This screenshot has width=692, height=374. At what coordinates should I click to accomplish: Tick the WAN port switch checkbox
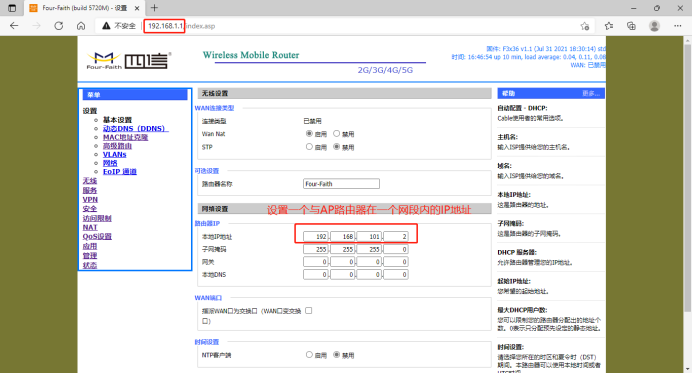pos(308,311)
